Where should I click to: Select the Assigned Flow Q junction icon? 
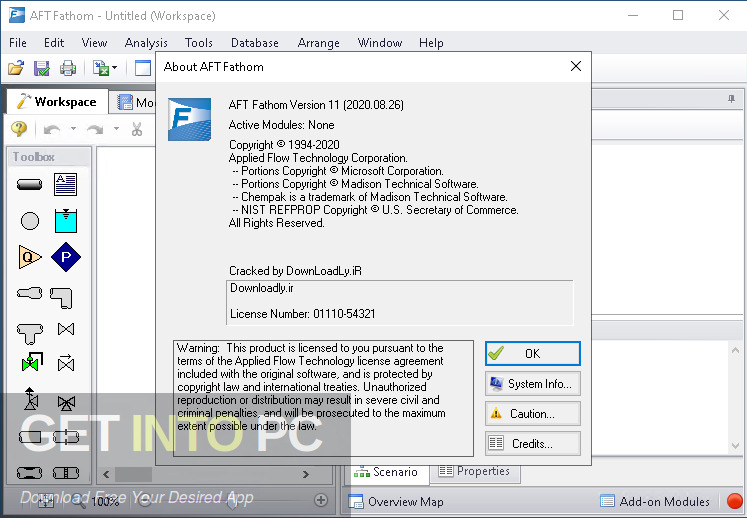[30, 257]
